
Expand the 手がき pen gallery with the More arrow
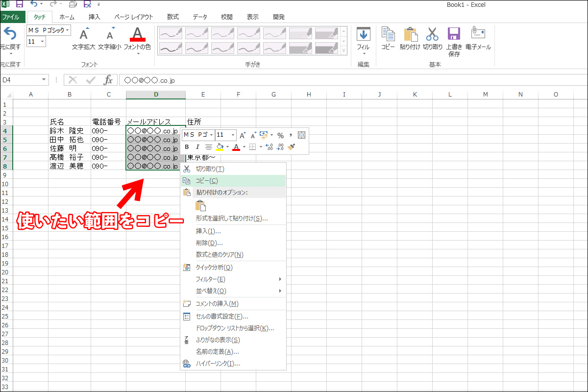click(344, 51)
